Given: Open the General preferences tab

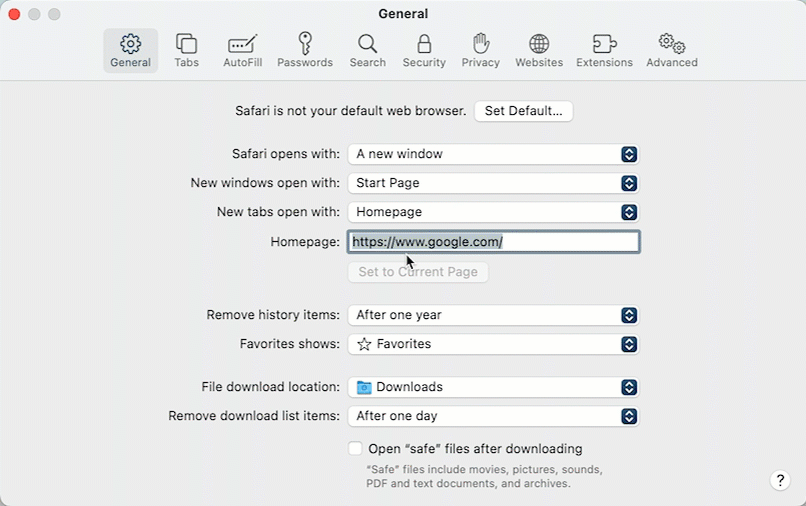Looking at the screenshot, I should point(131,50).
